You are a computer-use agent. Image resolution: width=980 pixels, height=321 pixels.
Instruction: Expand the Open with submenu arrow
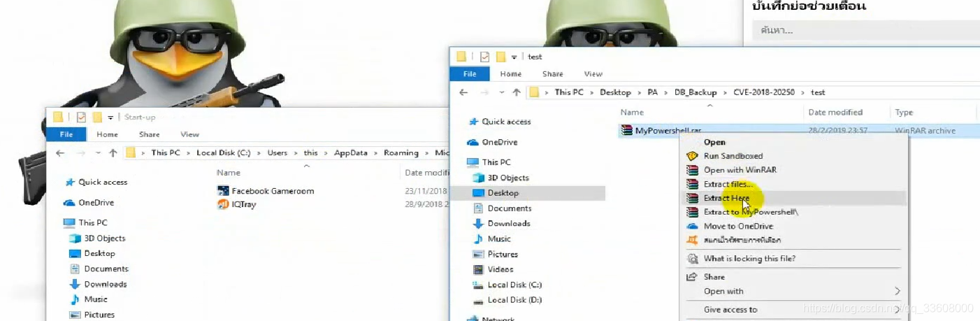898,291
